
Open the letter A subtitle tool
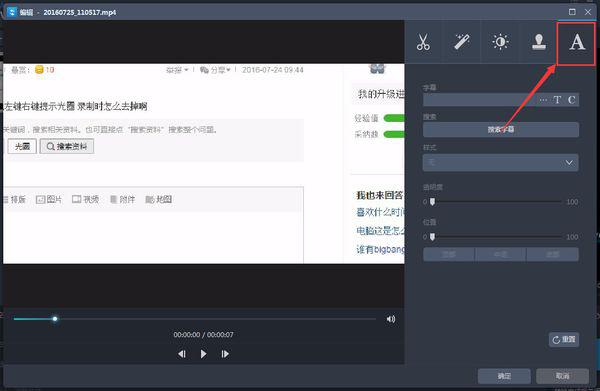[576, 43]
